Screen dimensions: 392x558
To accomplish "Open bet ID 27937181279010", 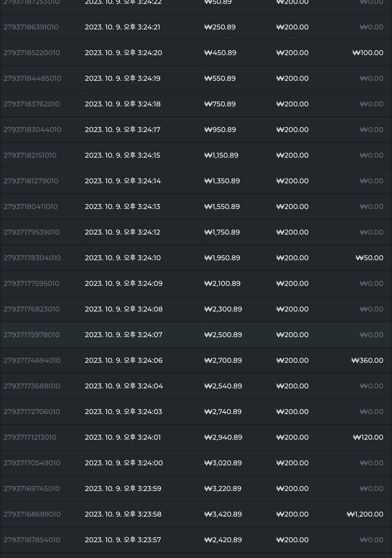I will coord(31,181).
